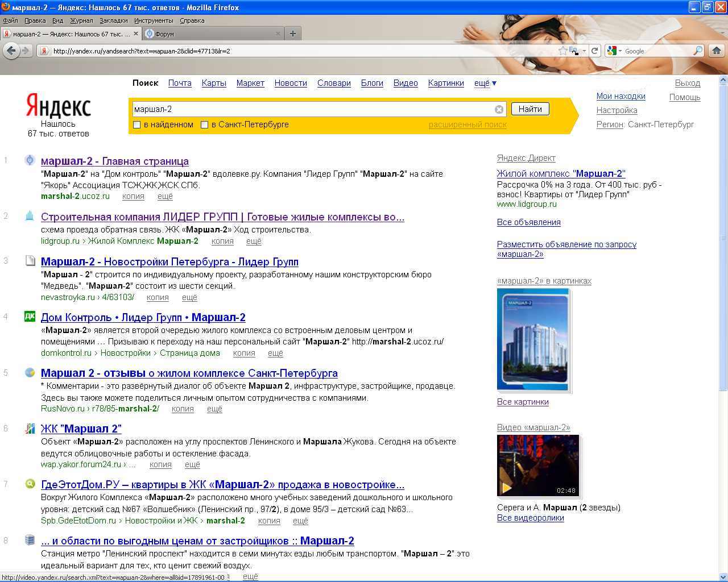Click the Google search magnifier icon
The image size is (728, 582).
pos(698,51)
